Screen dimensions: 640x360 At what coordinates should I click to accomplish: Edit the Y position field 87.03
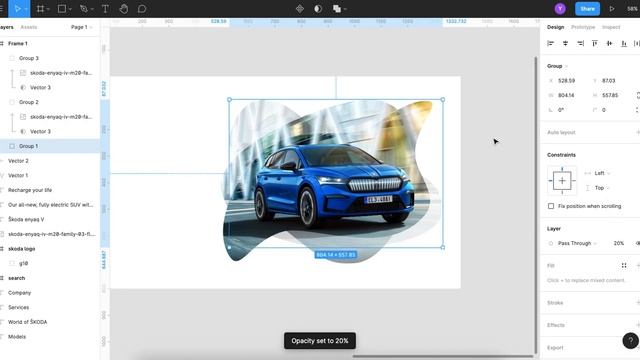click(609, 81)
